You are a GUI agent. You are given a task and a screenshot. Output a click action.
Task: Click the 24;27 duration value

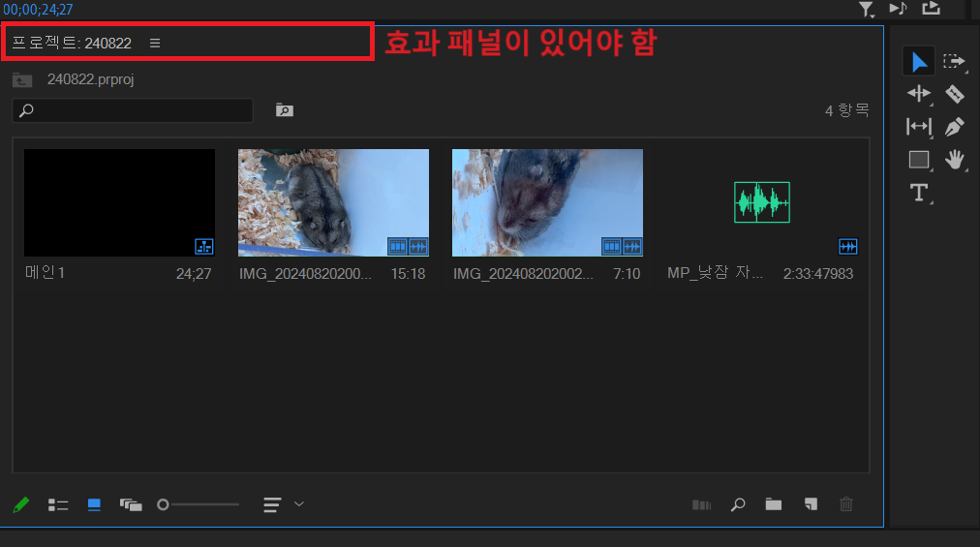click(x=194, y=274)
